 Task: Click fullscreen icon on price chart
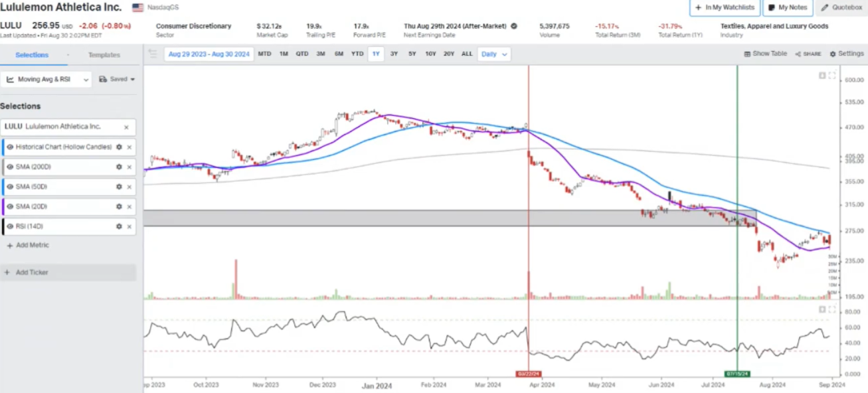point(832,76)
